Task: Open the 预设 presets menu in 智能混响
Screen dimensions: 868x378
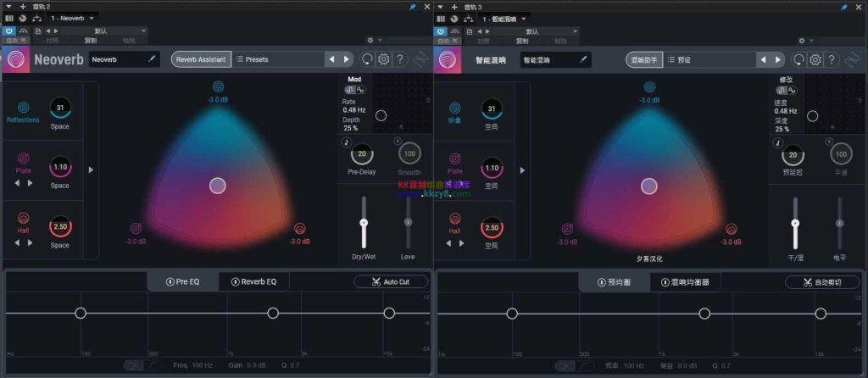Action: 709,59
